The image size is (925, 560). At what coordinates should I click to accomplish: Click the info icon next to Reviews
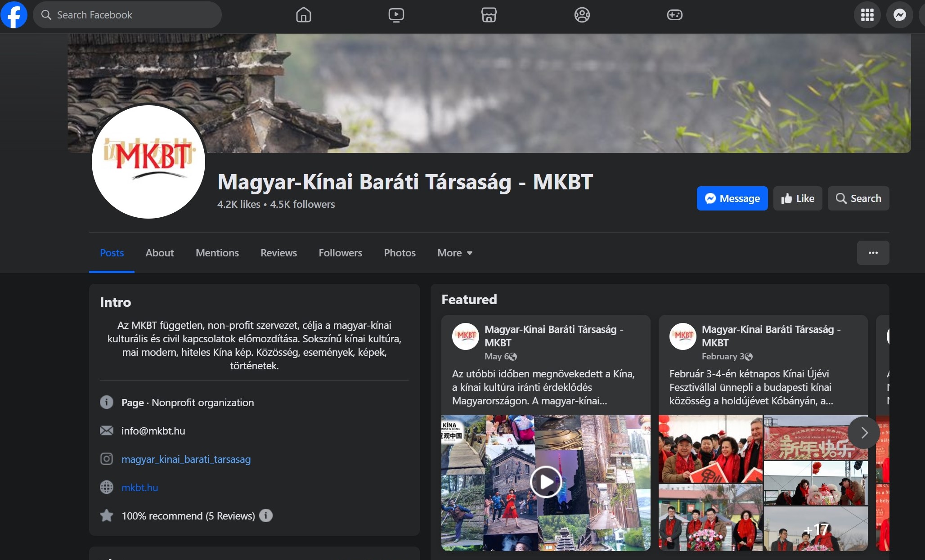pos(266,515)
